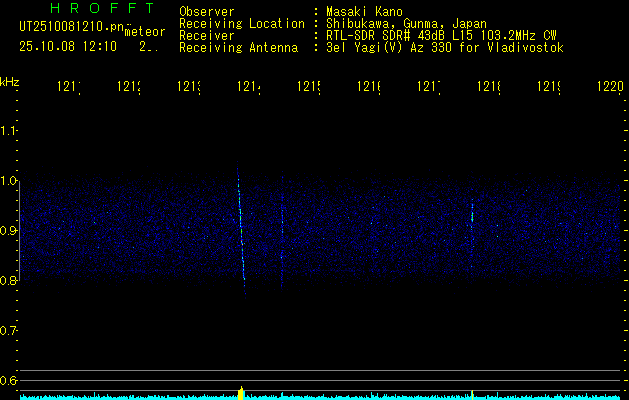
Task: Click the 25.10.08 12:10 timestamp
Action: pyautogui.click(x=68, y=46)
